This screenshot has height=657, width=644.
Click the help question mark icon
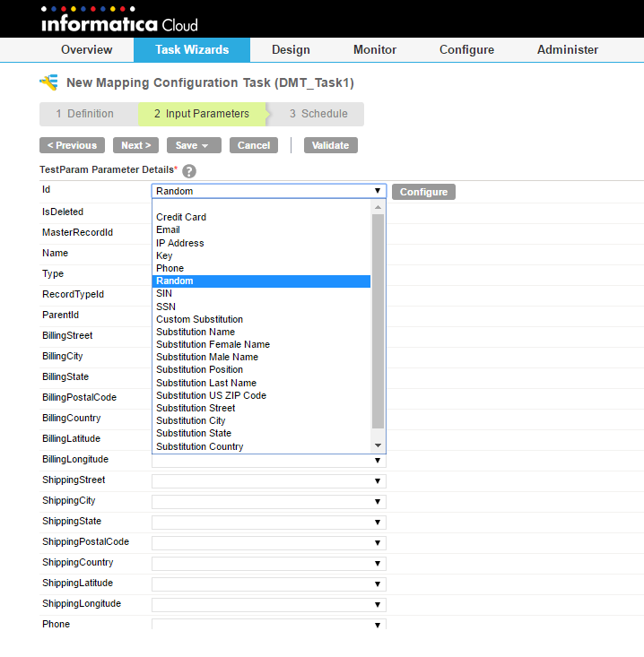pyautogui.click(x=189, y=171)
